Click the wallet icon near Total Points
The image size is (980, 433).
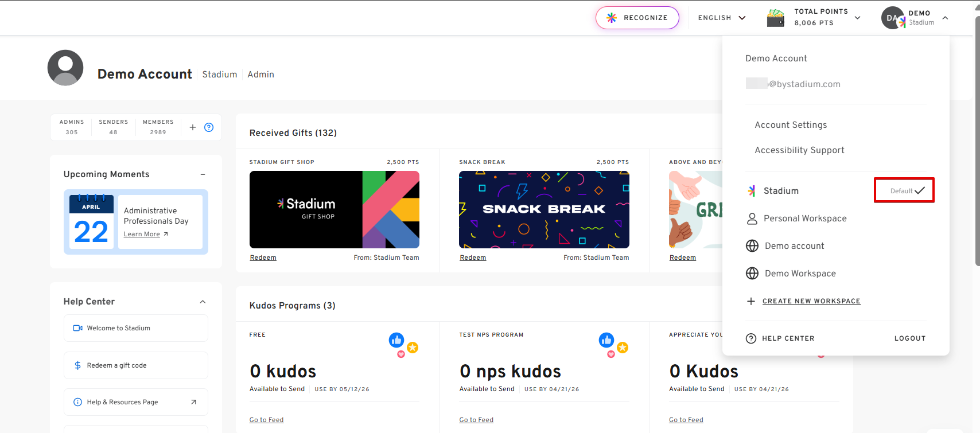coord(776,18)
